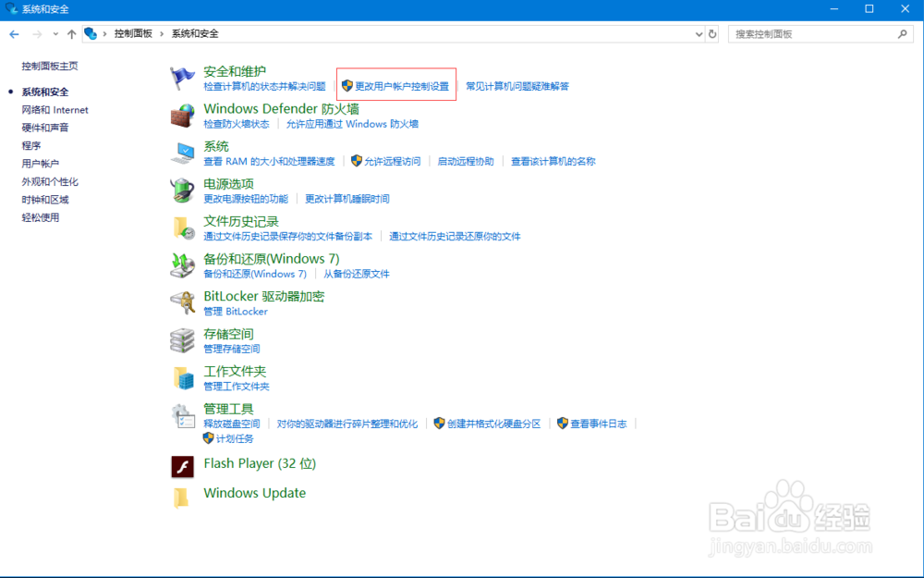
Task: Open 查看该计算机的名称 link
Action: click(553, 161)
